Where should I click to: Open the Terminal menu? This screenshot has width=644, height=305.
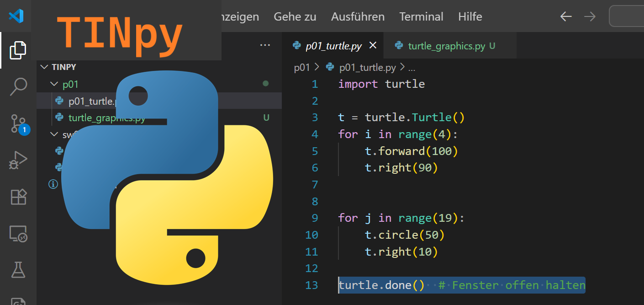(x=421, y=17)
